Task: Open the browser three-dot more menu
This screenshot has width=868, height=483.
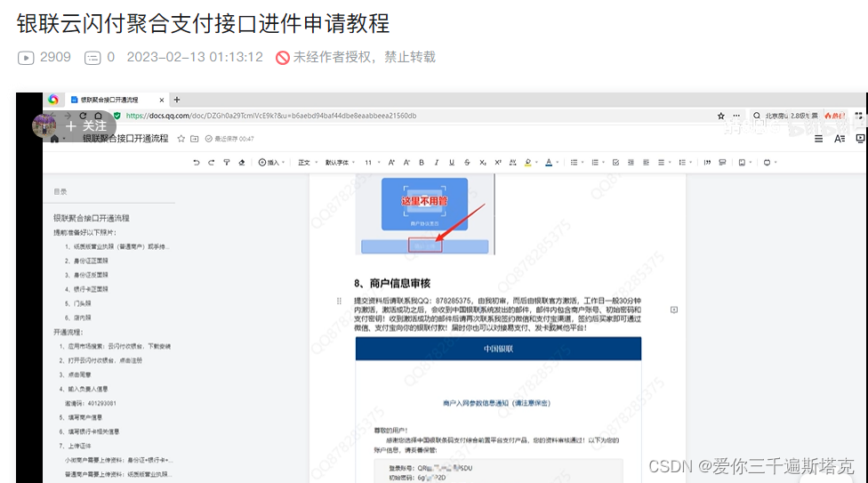Action: pyautogui.click(x=736, y=116)
